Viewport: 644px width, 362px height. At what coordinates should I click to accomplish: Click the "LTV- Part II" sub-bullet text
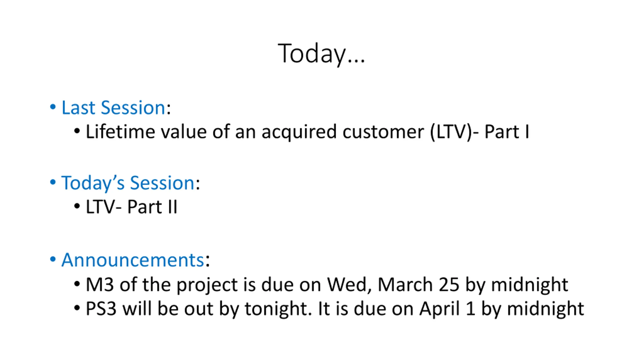(132, 207)
